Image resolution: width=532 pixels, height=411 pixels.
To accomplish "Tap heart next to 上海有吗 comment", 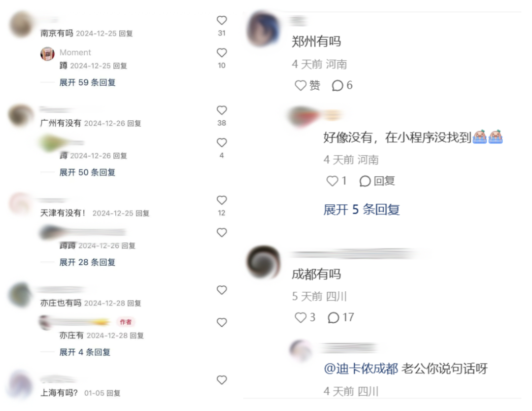I will pos(222,380).
